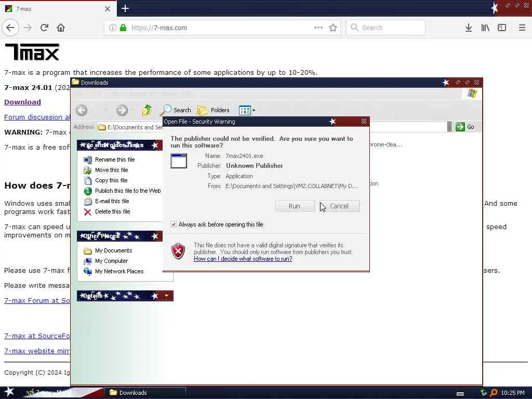Open 7-max website mirror link

point(37,351)
